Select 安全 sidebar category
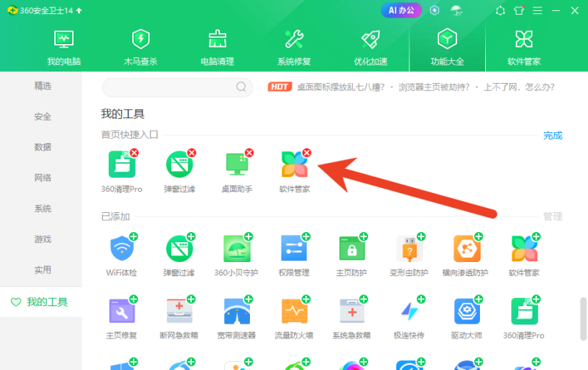Image resolution: width=588 pixels, height=370 pixels. [43, 117]
